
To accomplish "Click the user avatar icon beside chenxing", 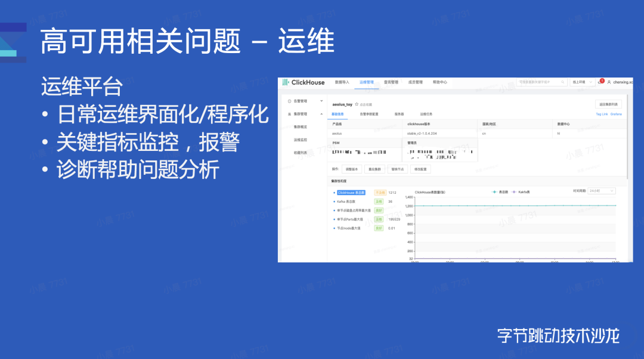I will pyautogui.click(x=609, y=82).
